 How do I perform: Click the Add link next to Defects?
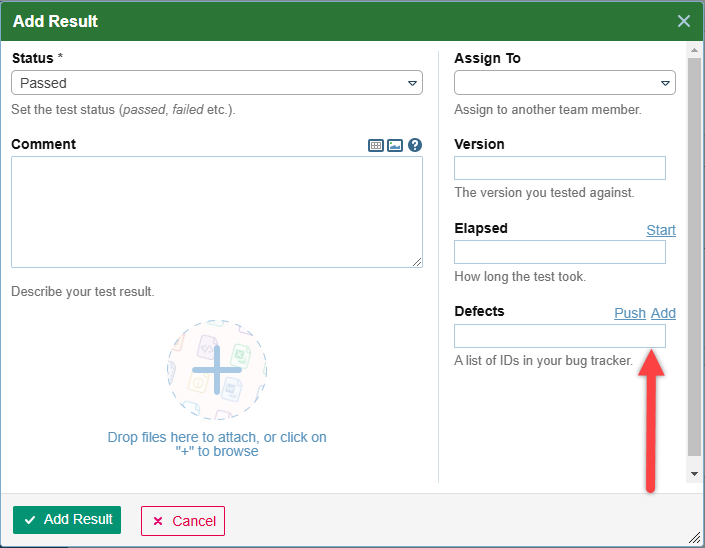(x=663, y=313)
